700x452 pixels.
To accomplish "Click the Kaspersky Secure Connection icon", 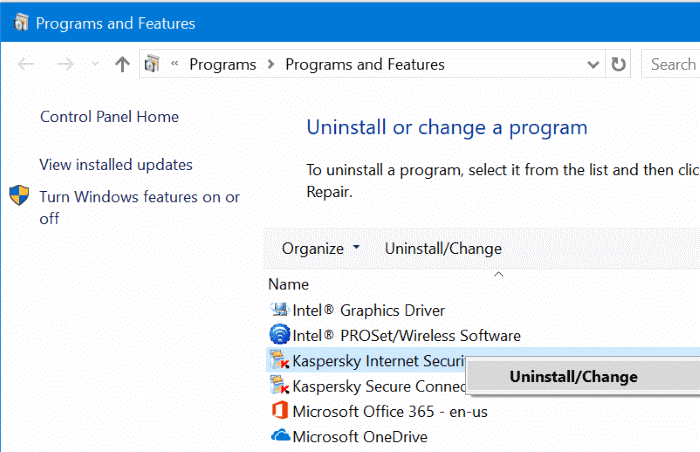I will (x=279, y=386).
